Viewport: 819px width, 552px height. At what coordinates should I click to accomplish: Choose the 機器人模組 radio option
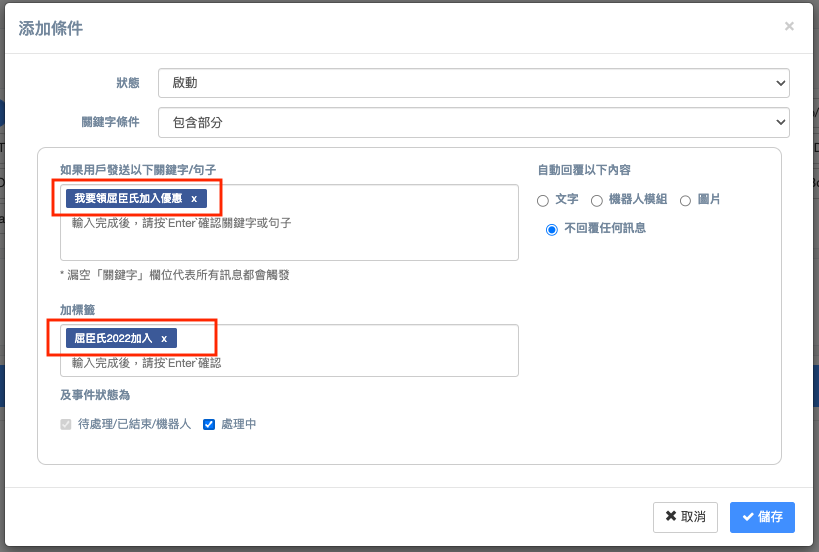[x=597, y=201]
